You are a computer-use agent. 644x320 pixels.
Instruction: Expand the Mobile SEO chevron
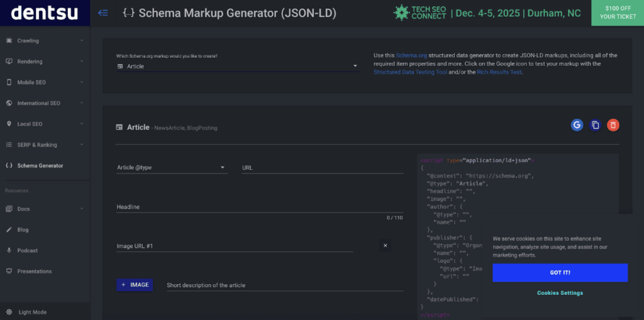[82, 82]
